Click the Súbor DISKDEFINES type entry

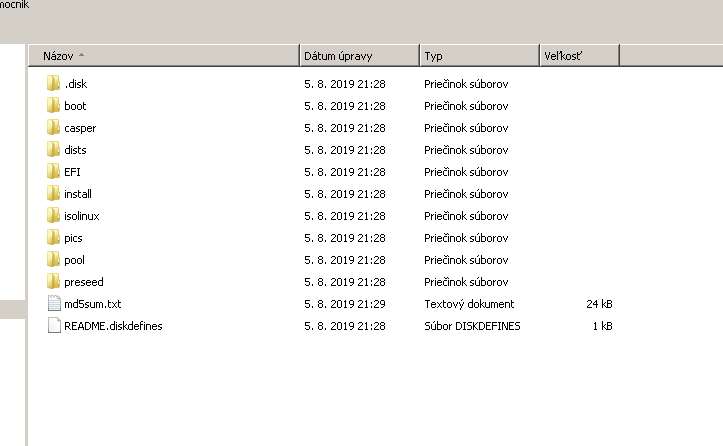(472, 326)
